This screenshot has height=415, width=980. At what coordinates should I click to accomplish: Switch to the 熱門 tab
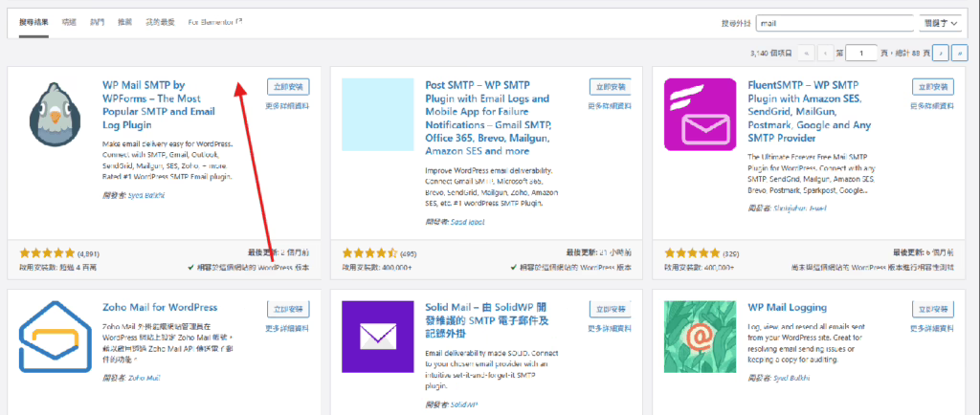(x=97, y=22)
